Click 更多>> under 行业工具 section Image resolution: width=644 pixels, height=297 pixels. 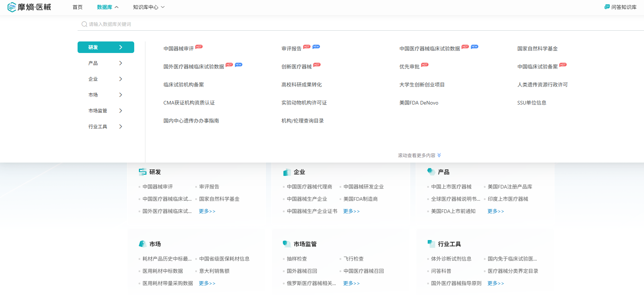tap(496, 283)
